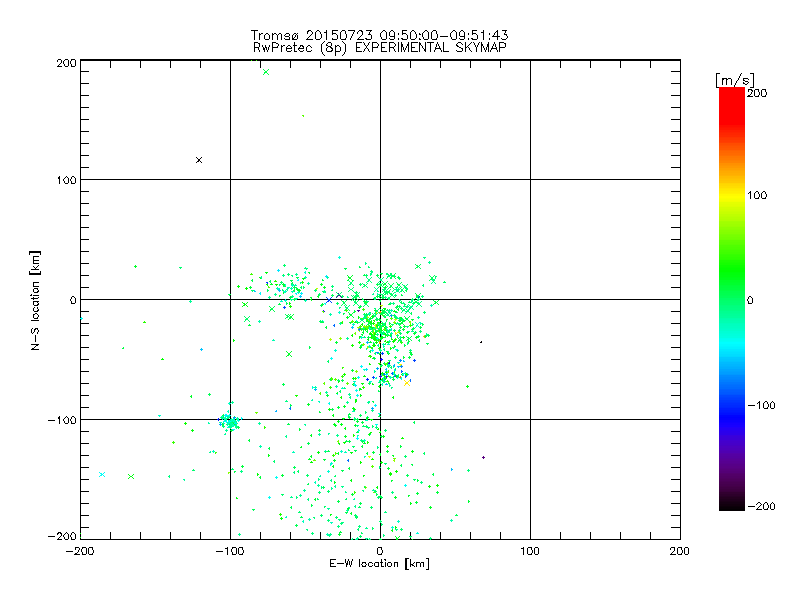Select the green X marker near the plot's top edge
The image size is (800, 600).
pyautogui.click(x=266, y=72)
